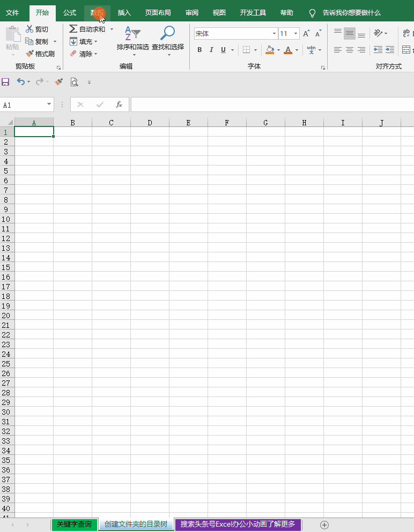Switch to the 插入 (Insert) tab
This screenshot has width=414, height=532.
point(124,12)
